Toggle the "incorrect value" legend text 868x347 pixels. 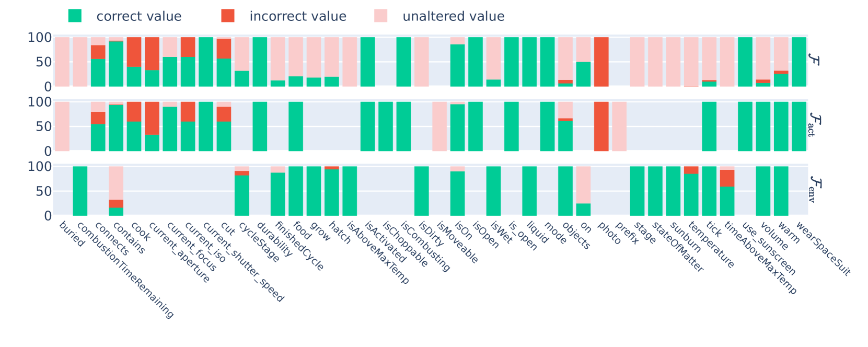pyautogui.click(x=298, y=17)
